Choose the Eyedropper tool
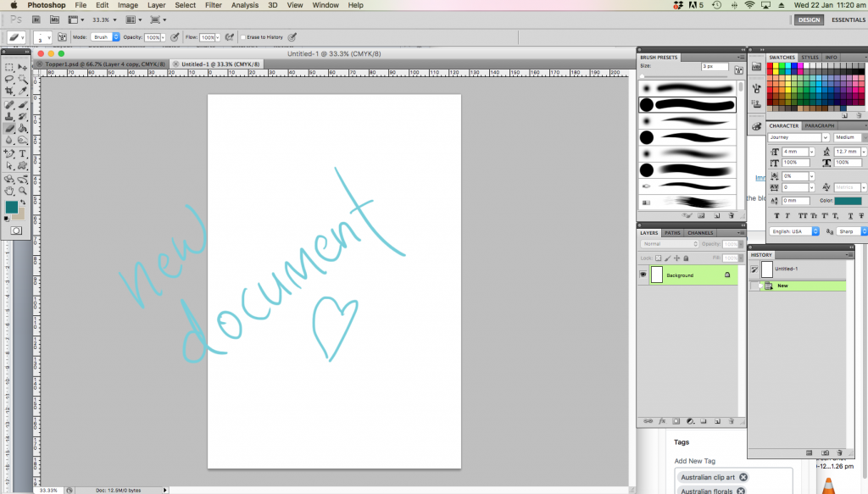 click(23, 92)
